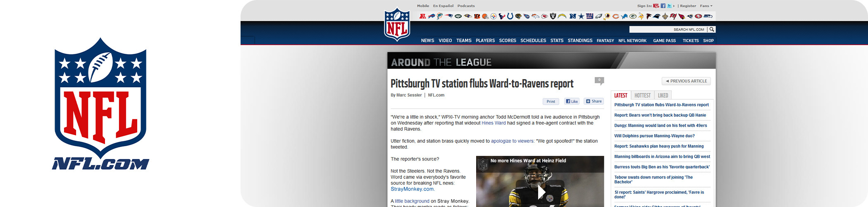The image size is (868, 207).
Task: Switch to the HOTTEST tab
Action: 642,95
